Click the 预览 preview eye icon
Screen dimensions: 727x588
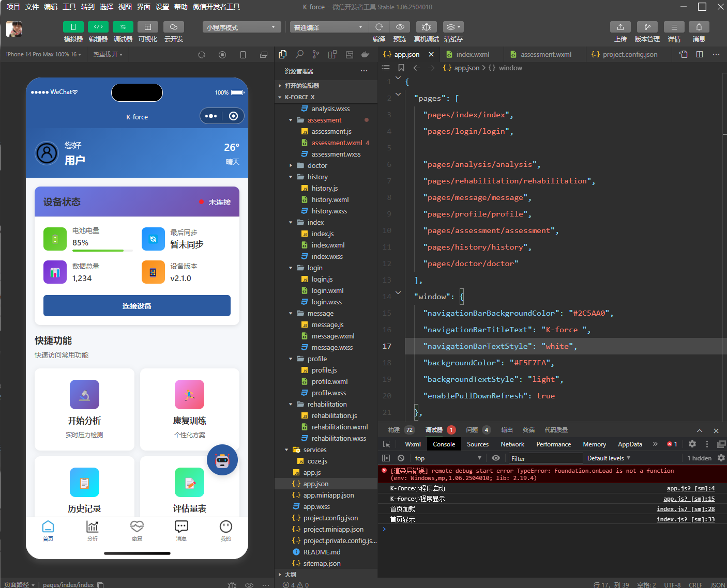tap(400, 27)
